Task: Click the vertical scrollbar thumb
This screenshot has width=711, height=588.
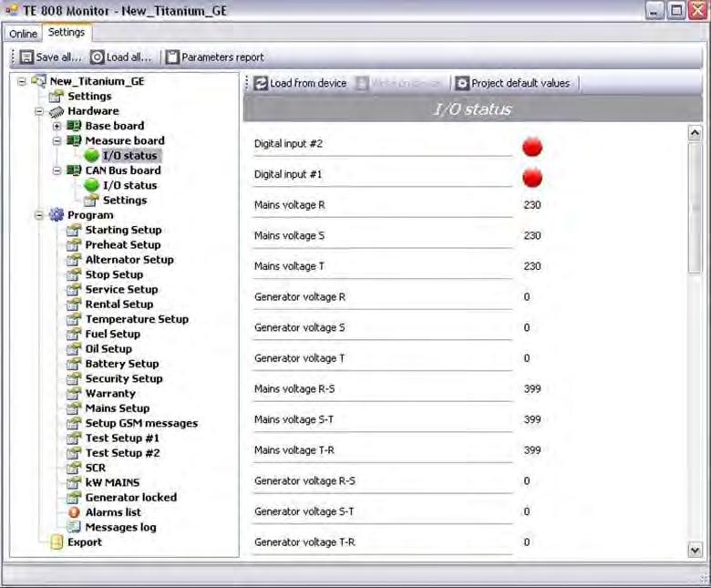Action: click(695, 208)
